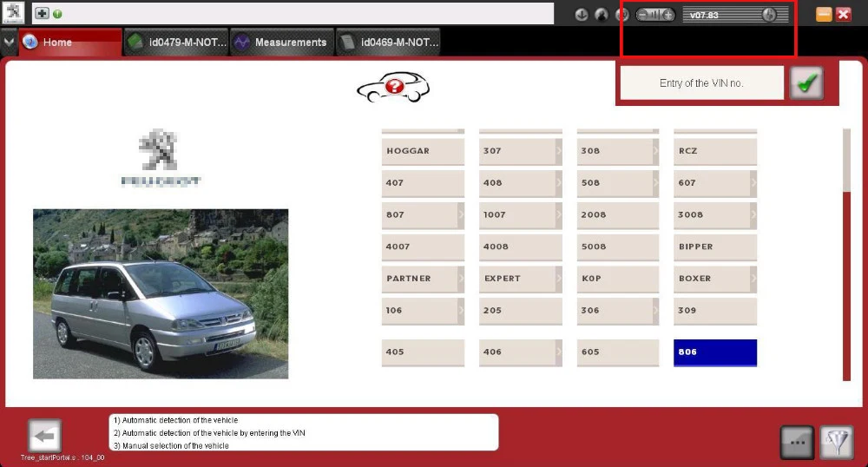Screen dimensions: 868x467
Task: Open the id0469-M-NOT... tab
Action: [x=388, y=42]
